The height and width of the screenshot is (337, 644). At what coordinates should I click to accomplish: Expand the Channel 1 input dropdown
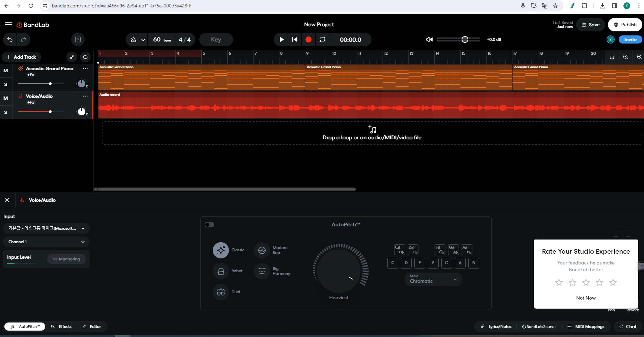(x=46, y=242)
